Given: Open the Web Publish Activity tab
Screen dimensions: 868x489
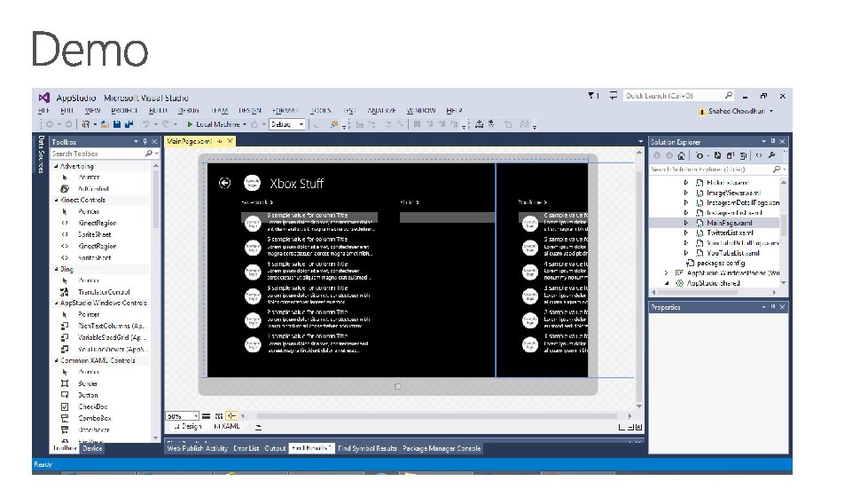Looking at the screenshot, I should (198, 448).
